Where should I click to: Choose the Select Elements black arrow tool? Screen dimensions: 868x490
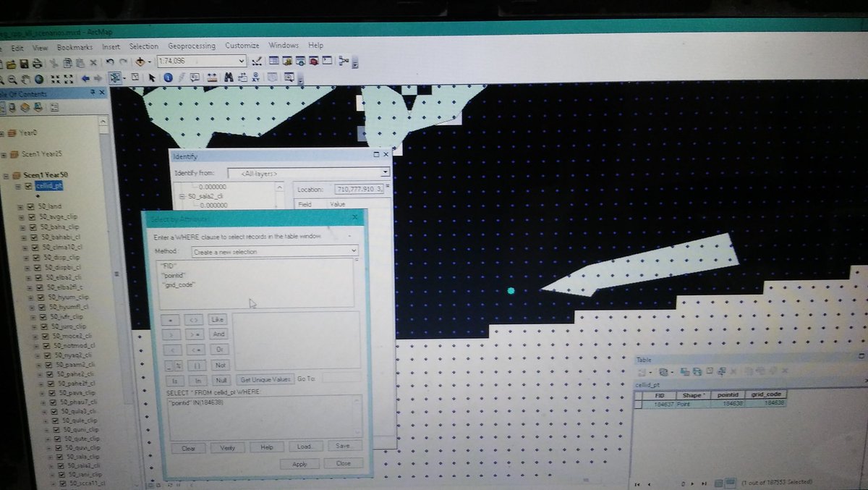(x=152, y=77)
